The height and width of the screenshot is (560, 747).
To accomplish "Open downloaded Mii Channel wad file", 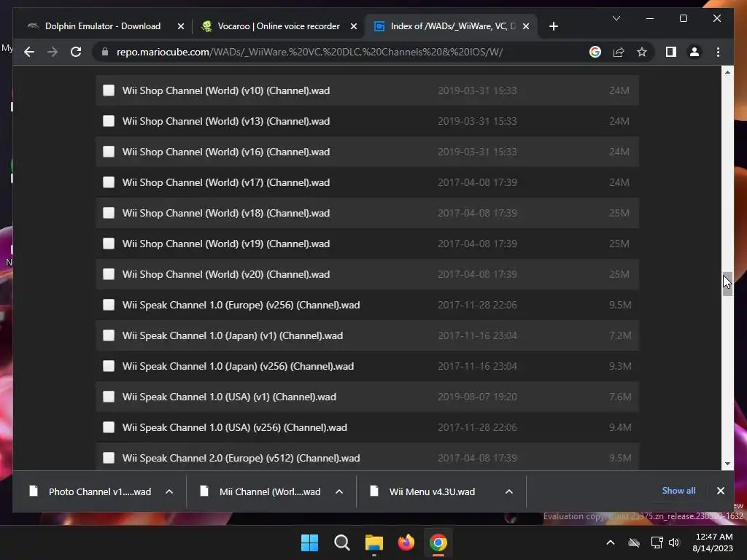I will tap(262, 491).
